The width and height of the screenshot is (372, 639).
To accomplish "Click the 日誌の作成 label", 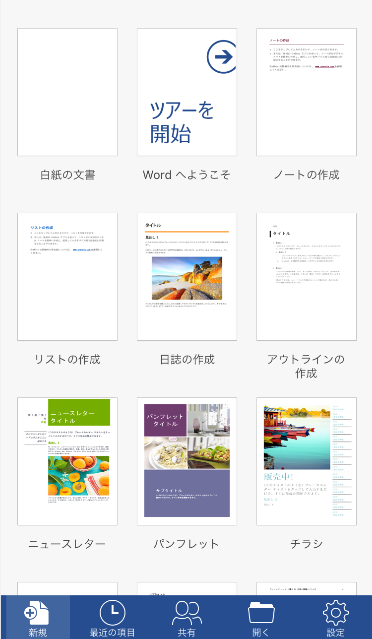I will [x=187, y=359].
